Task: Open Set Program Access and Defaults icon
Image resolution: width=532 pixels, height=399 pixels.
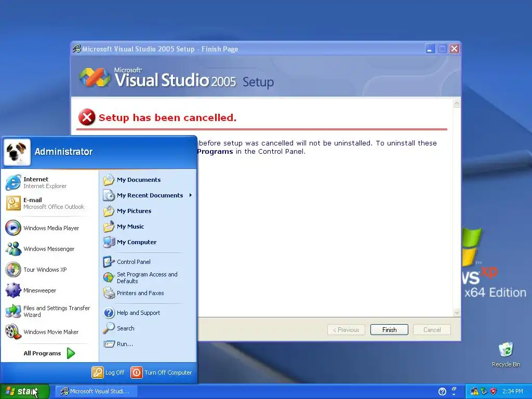Action: 109,277
